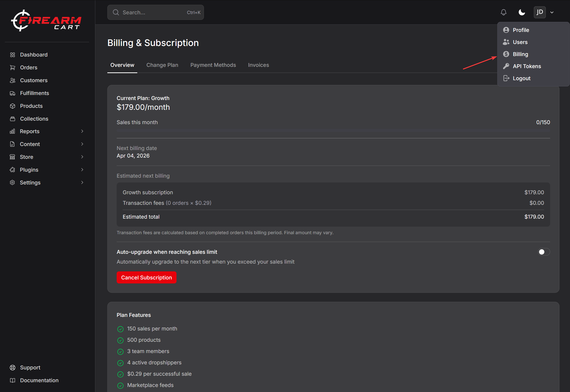This screenshot has width=570, height=392.
Task: Open Fulfillments page link
Action: point(34,93)
